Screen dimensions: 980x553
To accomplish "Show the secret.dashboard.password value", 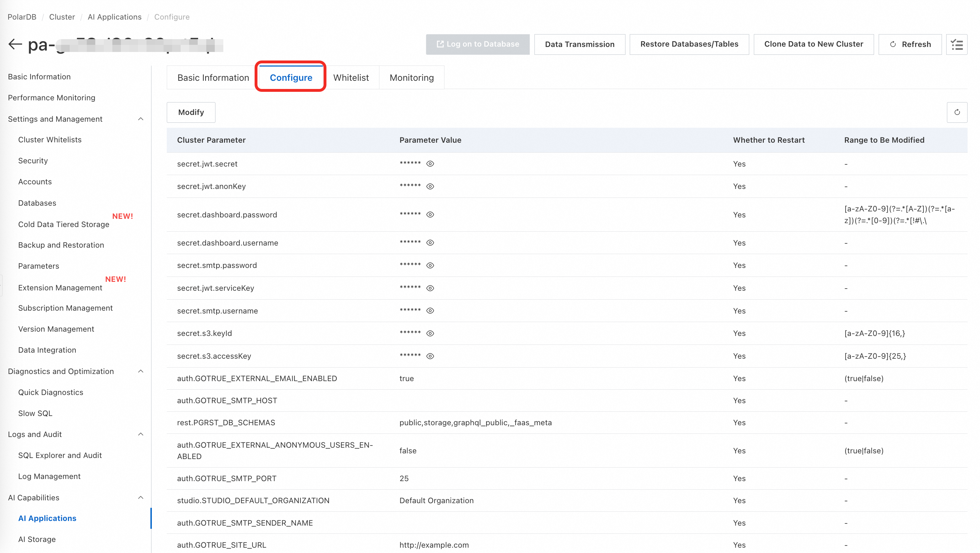I will [430, 215].
